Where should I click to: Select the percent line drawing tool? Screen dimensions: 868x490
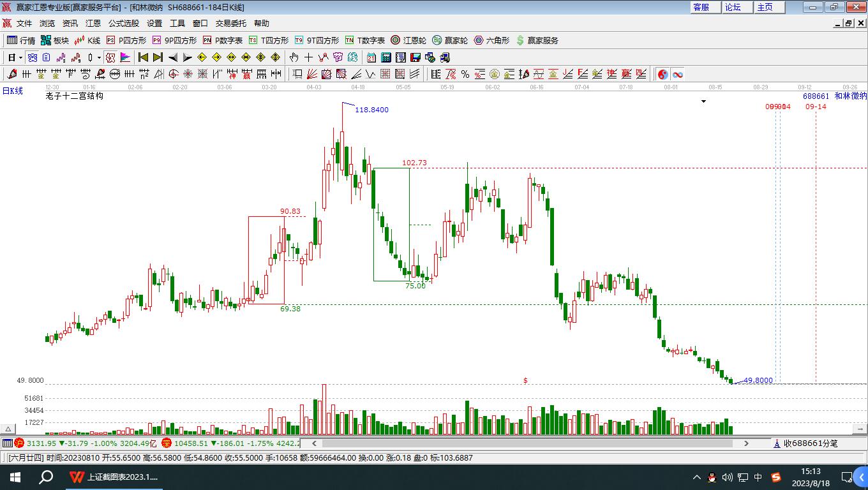[465, 74]
